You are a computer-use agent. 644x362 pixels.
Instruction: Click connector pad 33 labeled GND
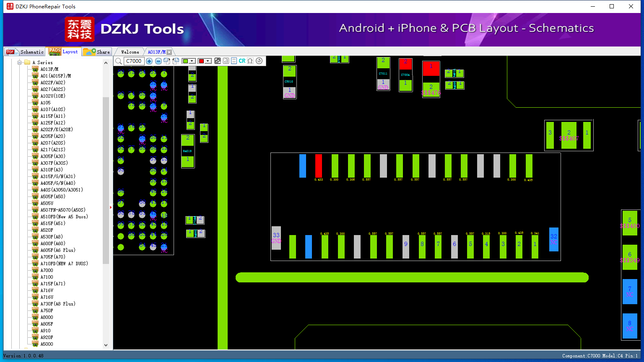(x=276, y=238)
